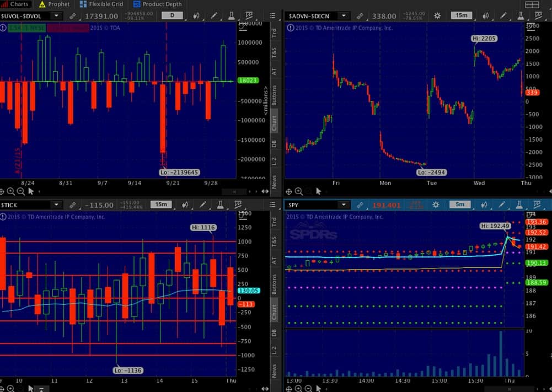Image resolution: width=552 pixels, height=392 pixels.
Task: Switch to the Prophet tab
Action: 54,4
